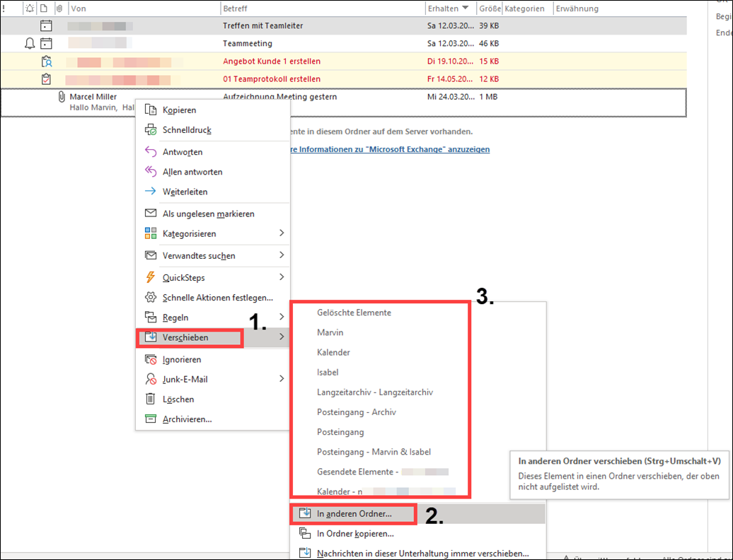Click the Regeln rules icon

pos(151,317)
